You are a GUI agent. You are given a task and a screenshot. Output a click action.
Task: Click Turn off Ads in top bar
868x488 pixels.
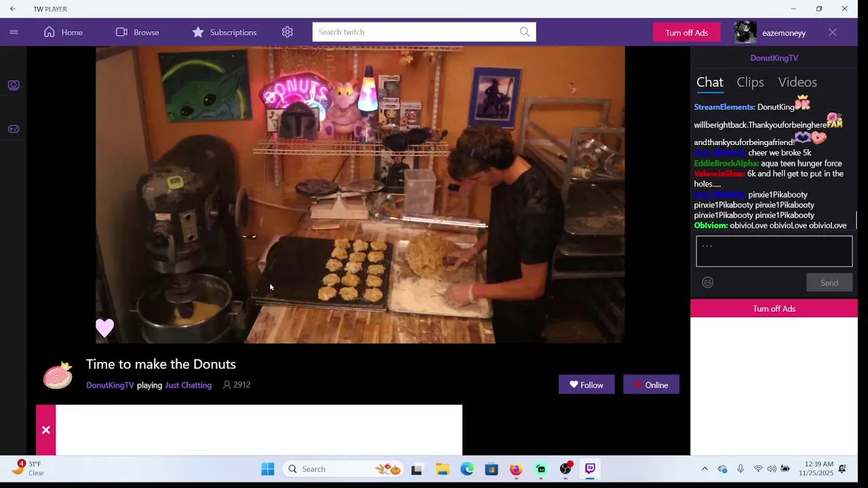(686, 33)
